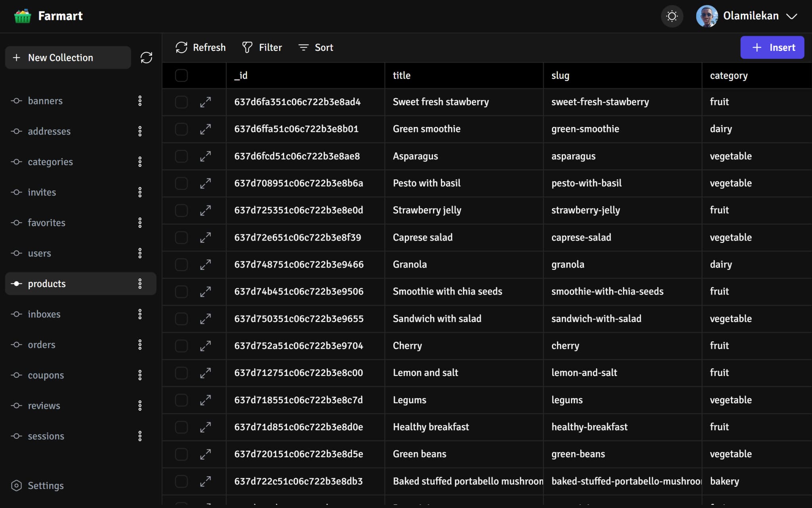This screenshot has height=508, width=812.
Task: Click the _id column header
Action: tap(305, 75)
